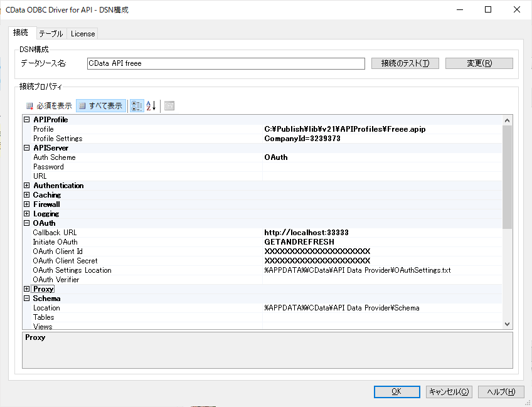The image size is (532, 407).
Task: Expand the Logging category
Action: point(27,214)
